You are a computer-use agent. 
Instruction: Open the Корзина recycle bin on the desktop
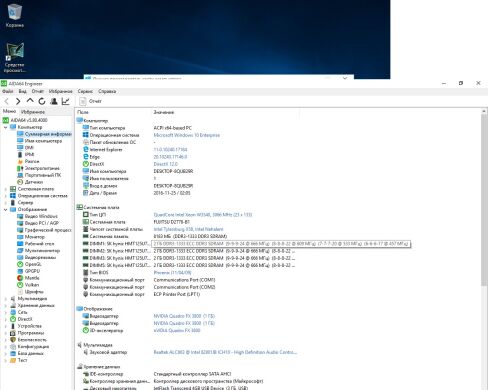click(x=14, y=16)
